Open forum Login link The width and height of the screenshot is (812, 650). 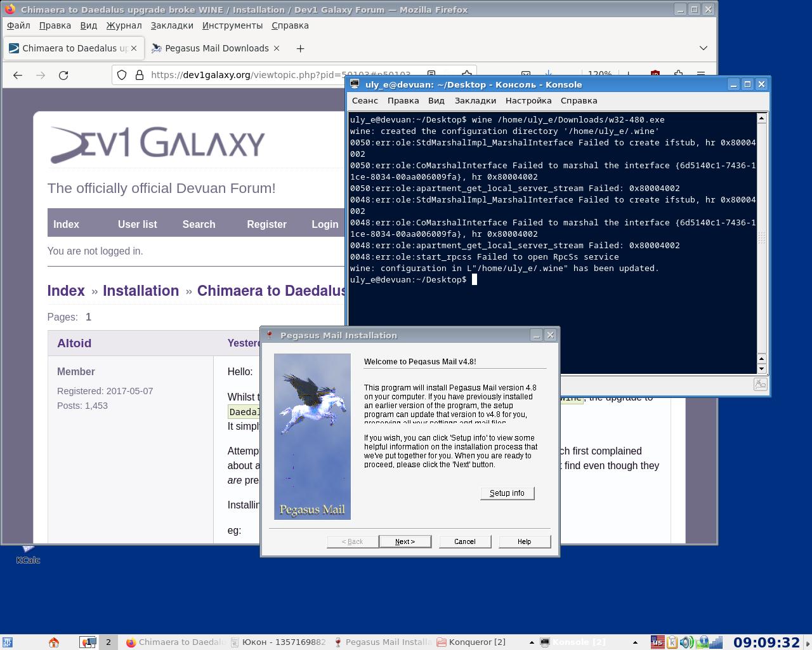coord(325,224)
